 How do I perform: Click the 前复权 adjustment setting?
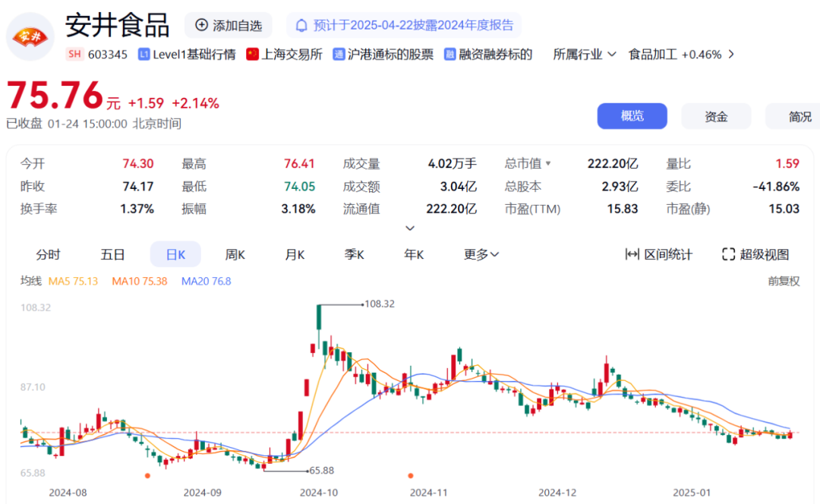(784, 282)
